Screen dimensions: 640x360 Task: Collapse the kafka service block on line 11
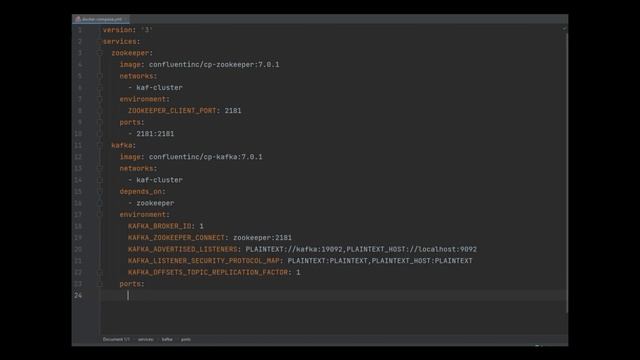coord(100,145)
